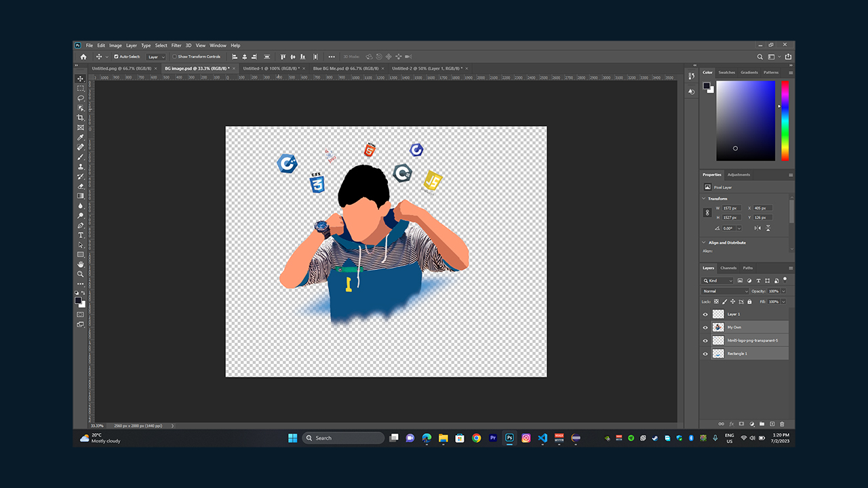Create a new group folder icon
Screen dimensions: 868x488
[762, 424]
